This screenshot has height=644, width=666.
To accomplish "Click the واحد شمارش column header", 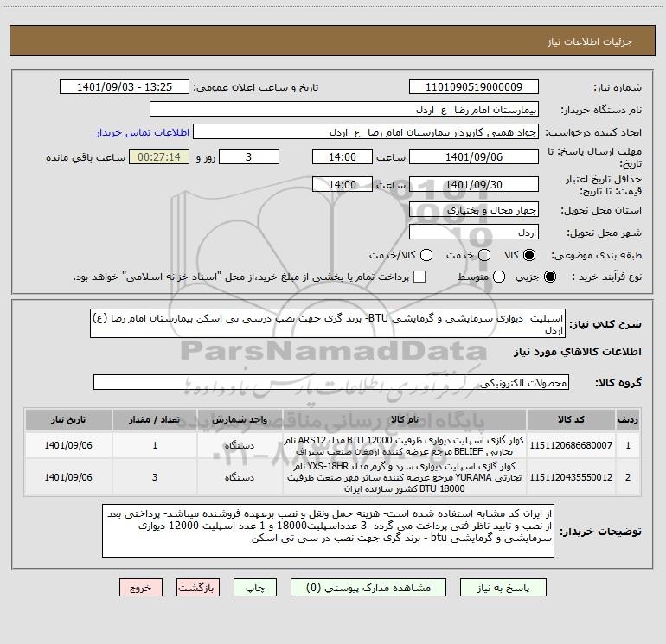I will coord(240,419).
